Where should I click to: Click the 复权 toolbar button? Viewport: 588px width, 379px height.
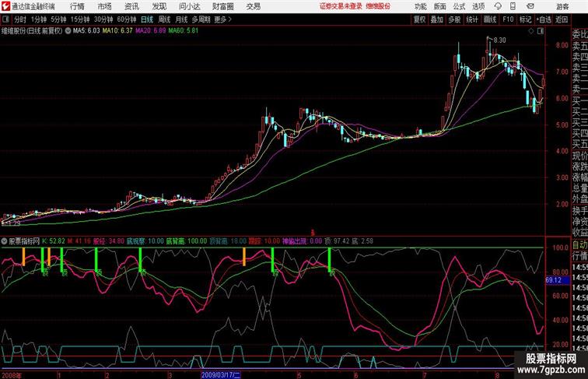tap(419, 19)
